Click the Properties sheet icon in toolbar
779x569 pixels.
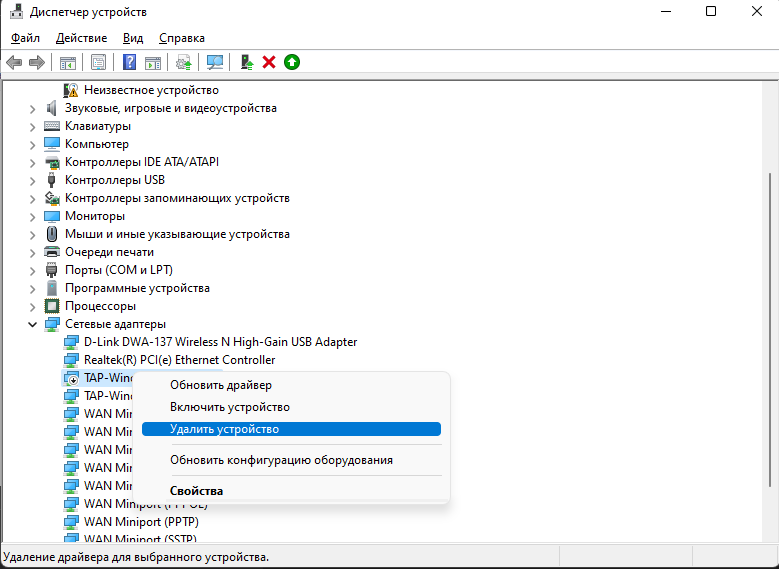tap(99, 62)
